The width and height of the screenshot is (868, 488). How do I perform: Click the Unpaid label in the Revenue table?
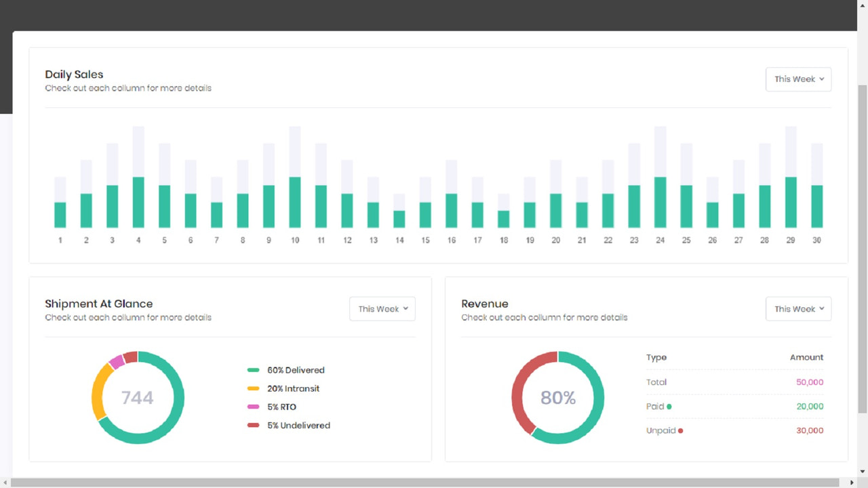pos(660,430)
